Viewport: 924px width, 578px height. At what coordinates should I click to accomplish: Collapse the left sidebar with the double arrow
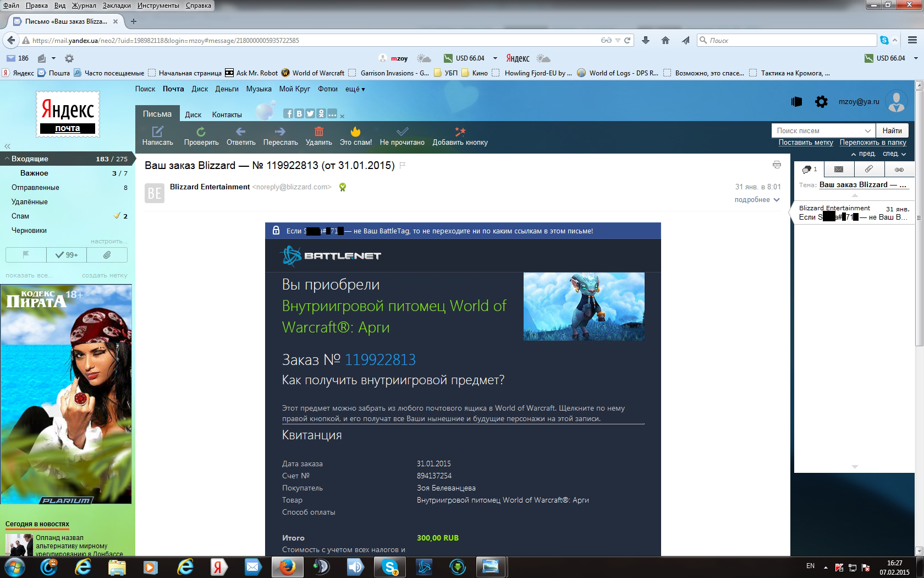point(8,146)
